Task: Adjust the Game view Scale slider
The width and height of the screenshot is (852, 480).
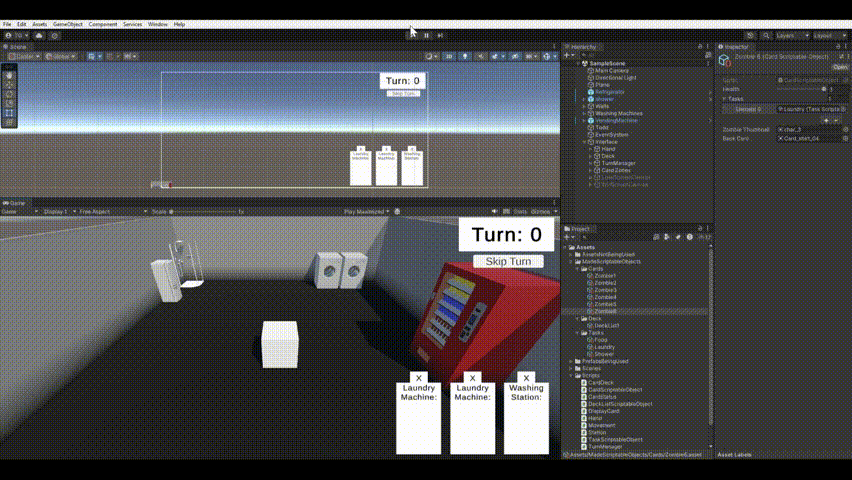Action: tap(202, 211)
